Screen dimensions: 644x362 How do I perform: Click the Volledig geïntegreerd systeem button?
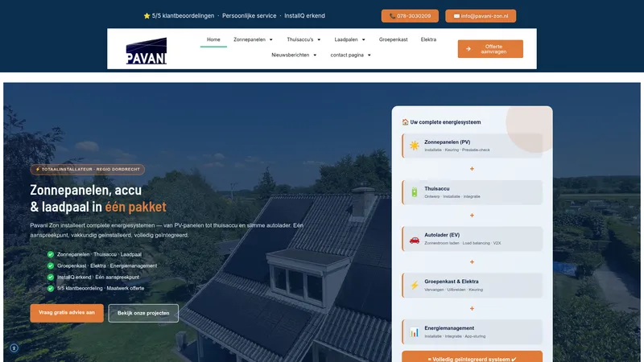pos(472,356)
